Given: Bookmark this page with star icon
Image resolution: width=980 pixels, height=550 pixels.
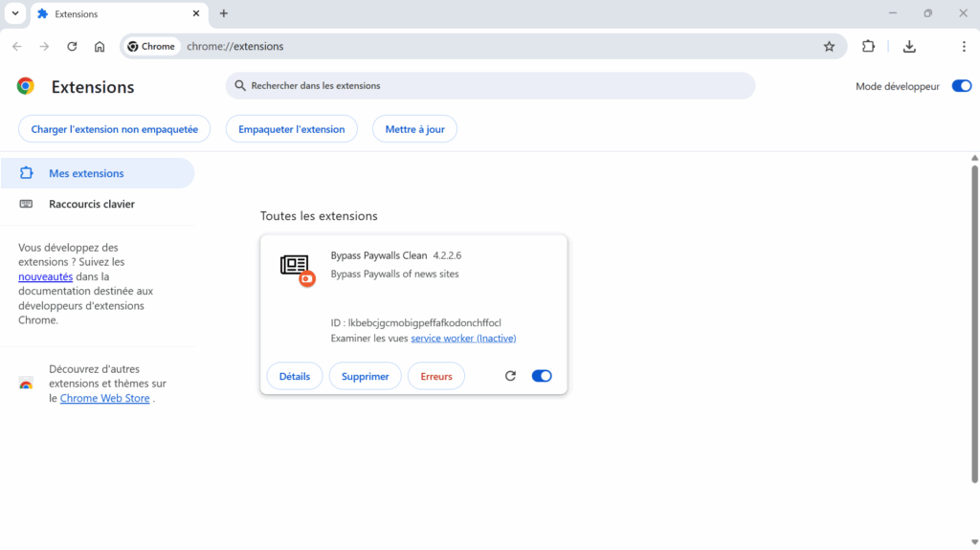Looking at the screenshot, I should click(829, 46).
